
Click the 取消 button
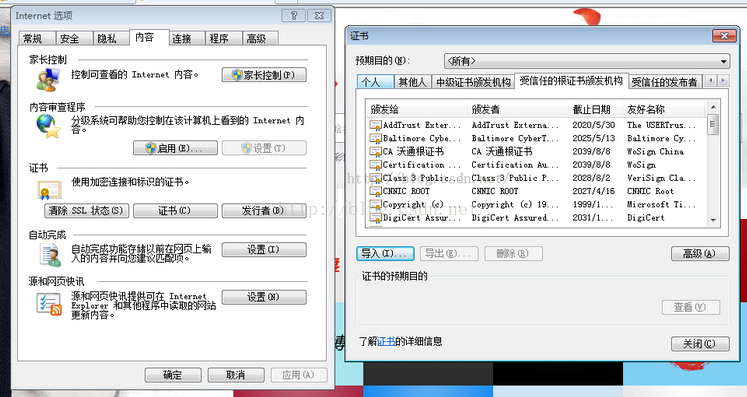click(x=236, y=375)
